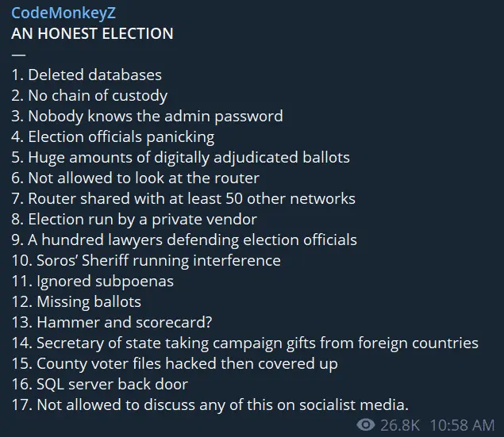This screenshot has width=504, height=437.
Task: Click the AN HONEST ELECTION heading
Action: [x=92, y=34]
